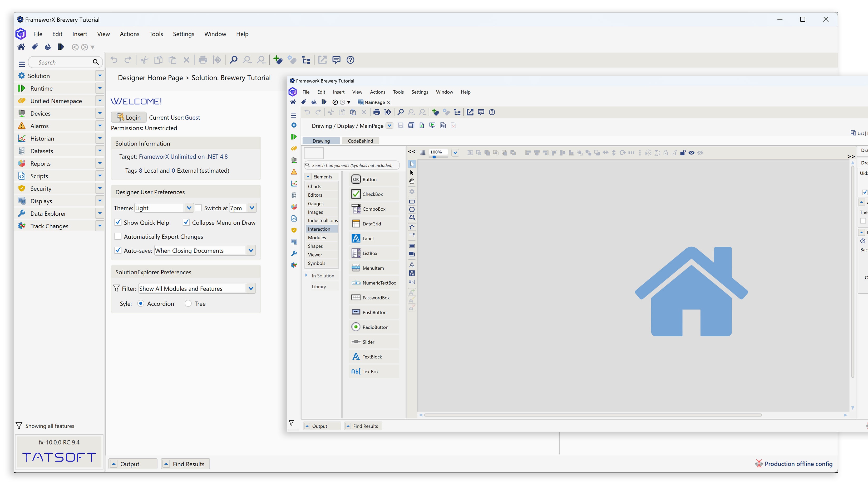The image size is (868, 485).
Task: Select the rectangle drawing tool
Action: [x=411, y=202]
